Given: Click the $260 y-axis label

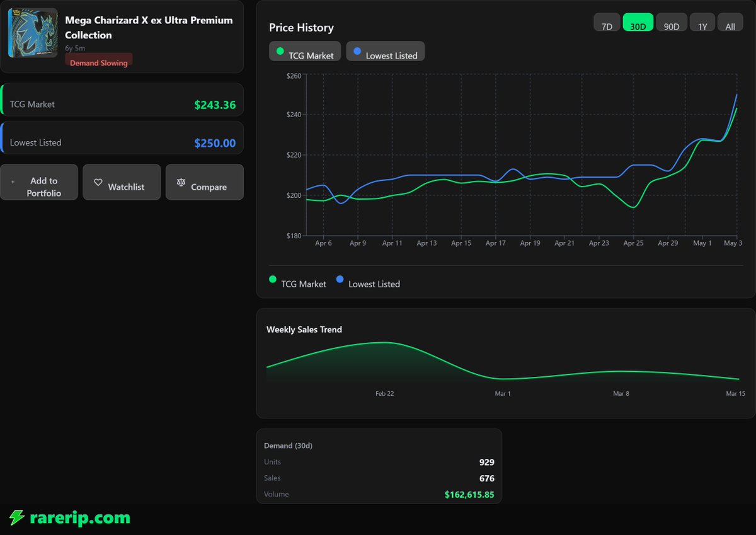Looking at the screenshot, I should tap(294, 76).
